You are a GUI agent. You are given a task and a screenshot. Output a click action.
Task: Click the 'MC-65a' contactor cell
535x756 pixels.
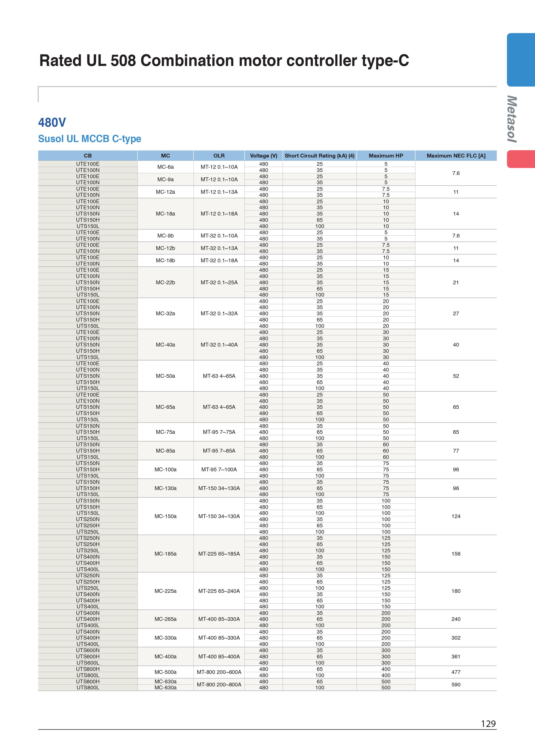[x=165, y=407]
